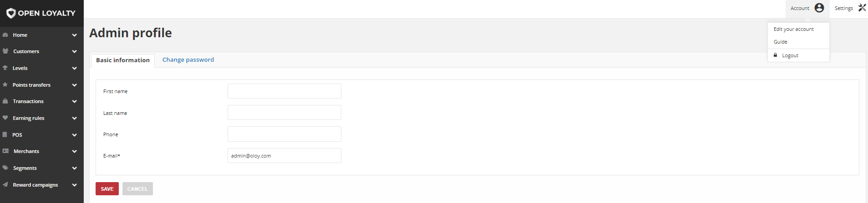The image size is (868, 203).
Task: Click the red Save button
Action: tap(107, 189)
